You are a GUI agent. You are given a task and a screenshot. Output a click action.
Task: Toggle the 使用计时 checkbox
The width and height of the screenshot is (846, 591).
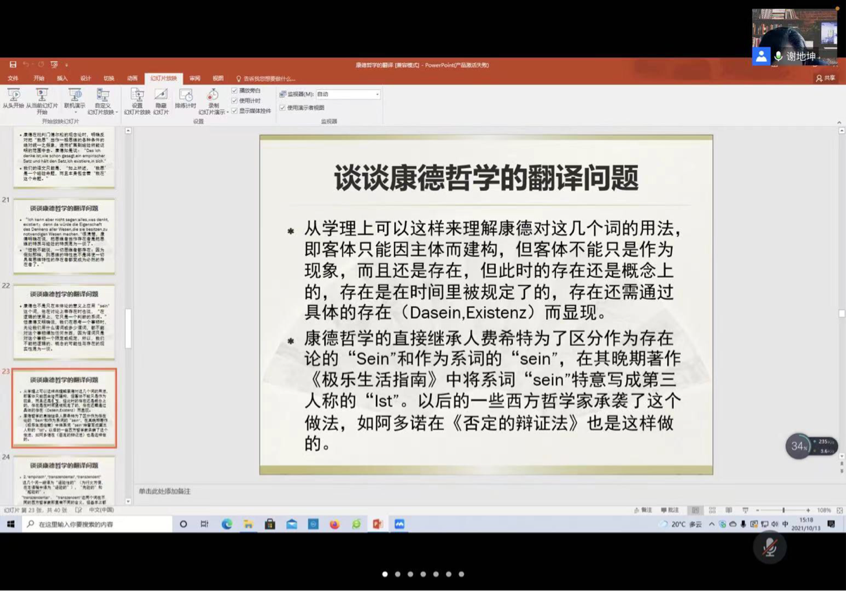click(235, 100)
